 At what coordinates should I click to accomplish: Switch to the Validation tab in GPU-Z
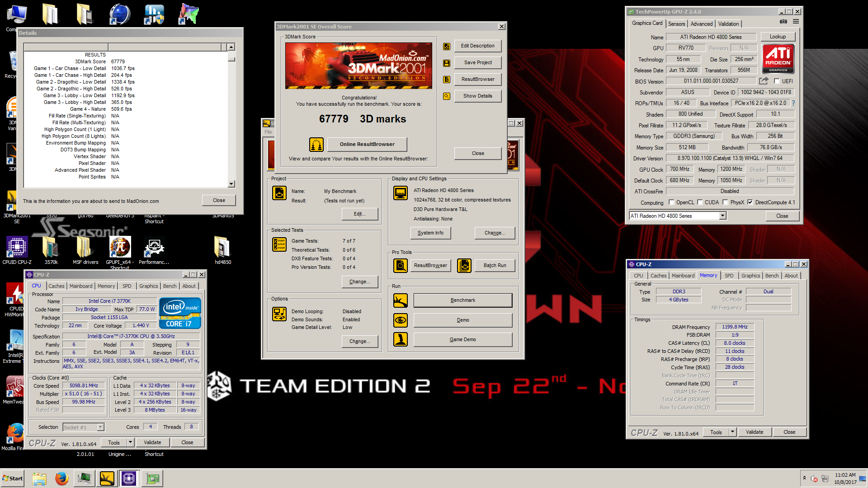728,24
